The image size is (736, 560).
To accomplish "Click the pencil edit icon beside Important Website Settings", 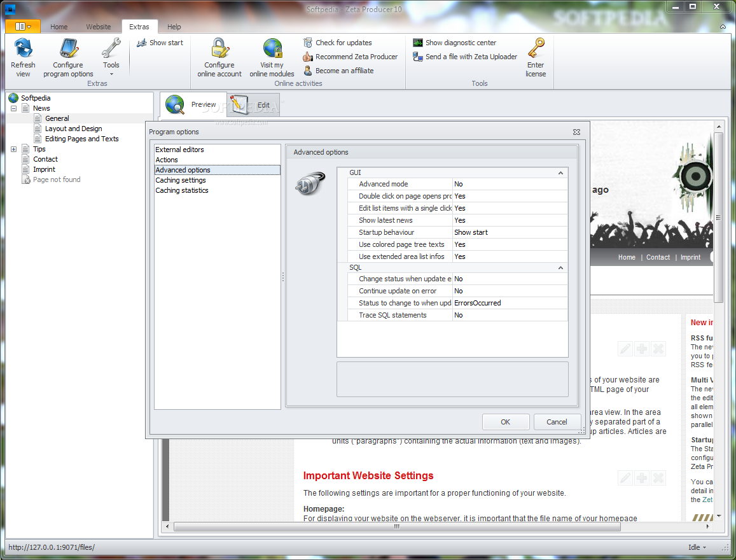I will [x=625, y=479].
